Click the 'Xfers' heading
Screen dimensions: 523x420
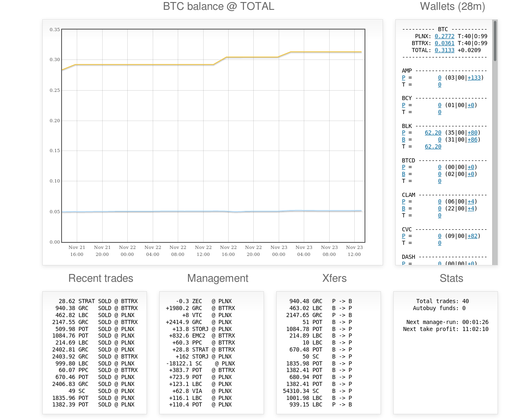(335, 278)
